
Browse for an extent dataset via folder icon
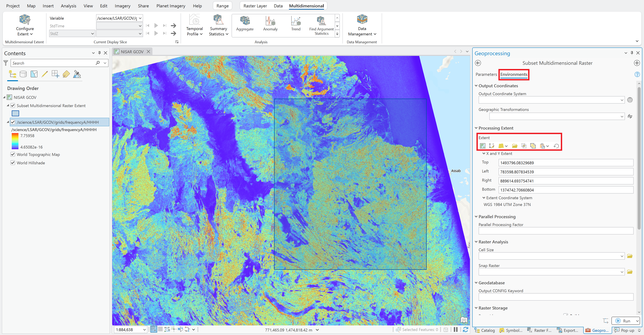pos(515,146)
